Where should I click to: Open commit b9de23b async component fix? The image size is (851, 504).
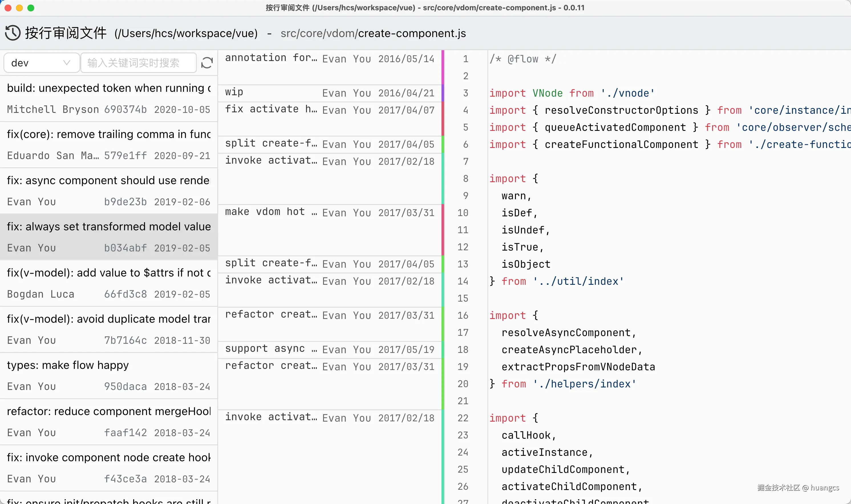[x=109, y=191]
